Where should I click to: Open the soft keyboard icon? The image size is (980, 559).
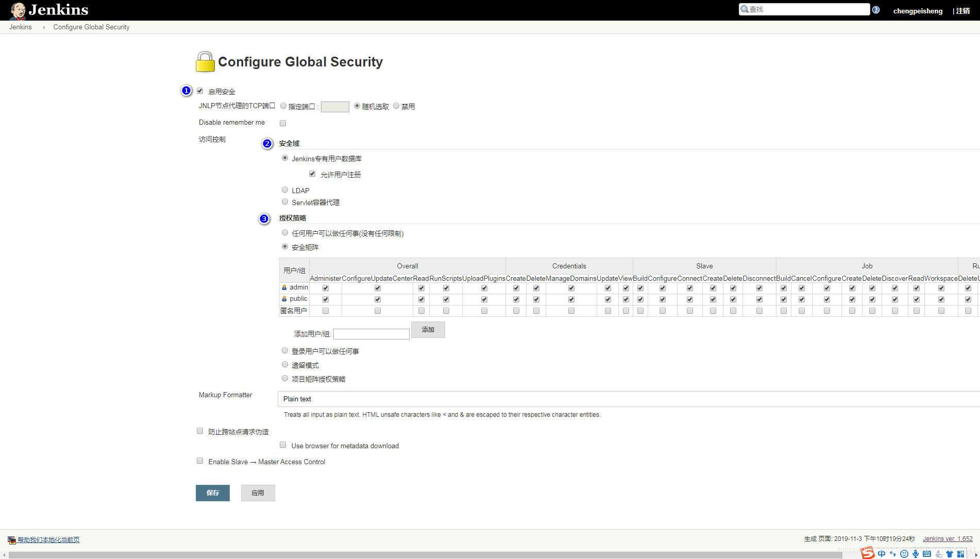click(927, 554)
